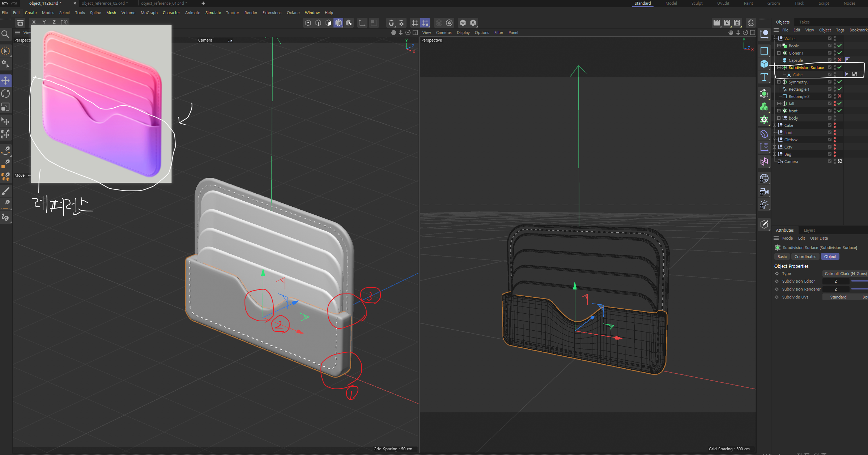Switch to Model mode
Image resolution: width=868 pixels, height=455 pixels.
pyautogui.click(x=339, y=23)
